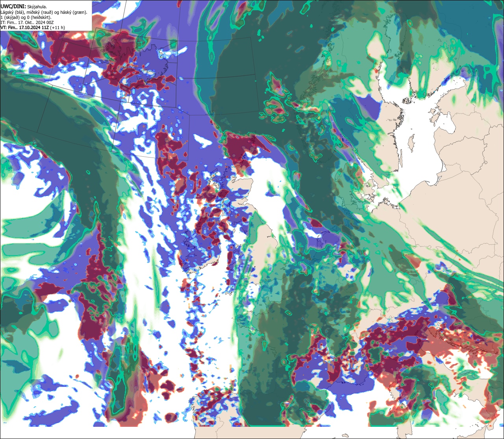The width and height of the screenshot is (504, 439).
Task: Select the 'IT: Fim.. 17. Okt.. 2024 00Z' line
Action: (x=27, y=23)
